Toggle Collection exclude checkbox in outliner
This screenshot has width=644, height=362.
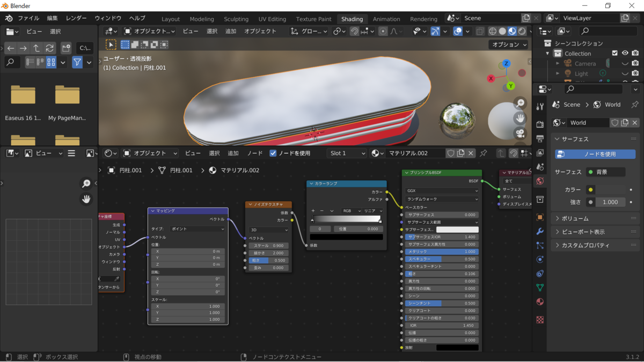[x=615, y=53]
